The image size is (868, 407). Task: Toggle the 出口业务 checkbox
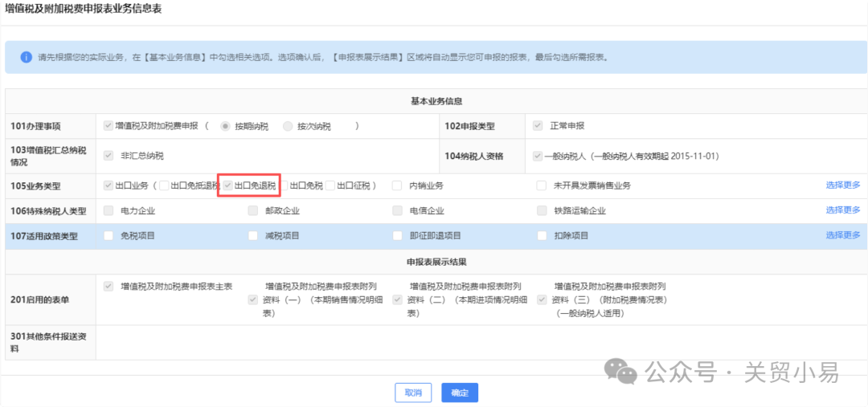click(108, 185)
